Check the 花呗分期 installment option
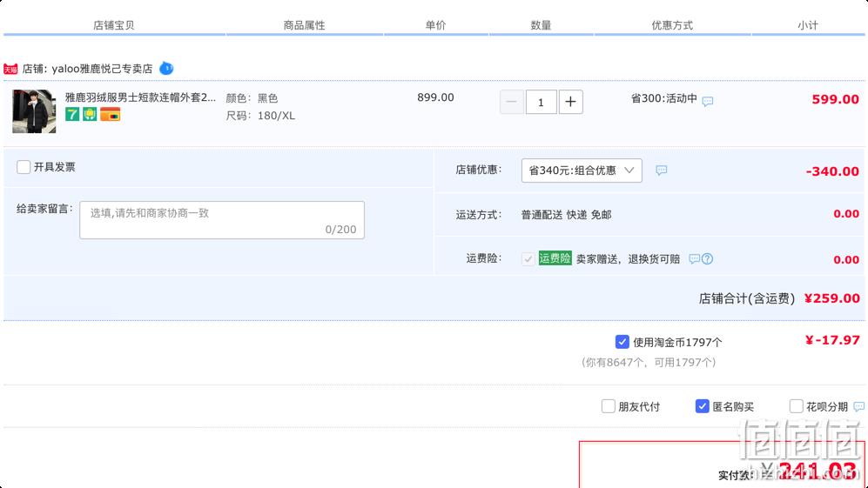 coord(796,407)
